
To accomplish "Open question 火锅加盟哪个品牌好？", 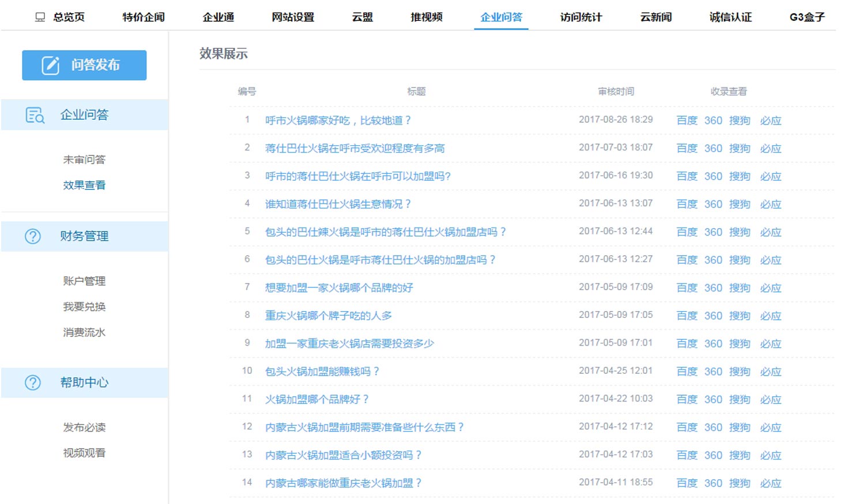I will point(317,399).
